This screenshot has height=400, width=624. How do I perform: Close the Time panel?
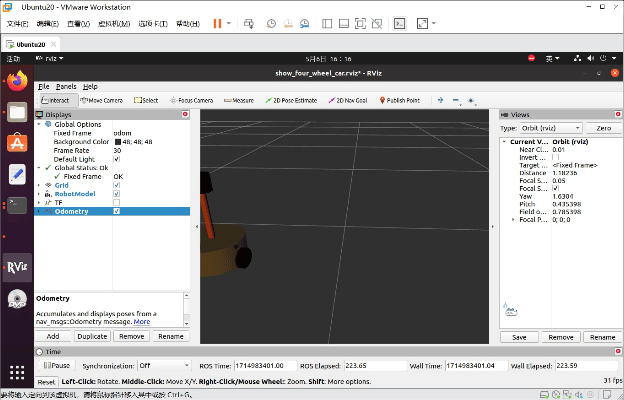[618, 351]
